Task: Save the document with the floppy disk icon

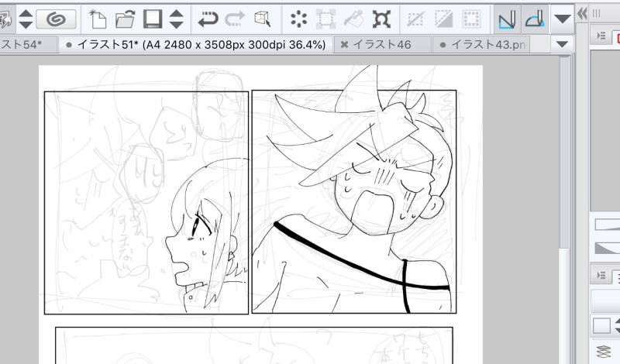Action: click(x=153, y=19)
